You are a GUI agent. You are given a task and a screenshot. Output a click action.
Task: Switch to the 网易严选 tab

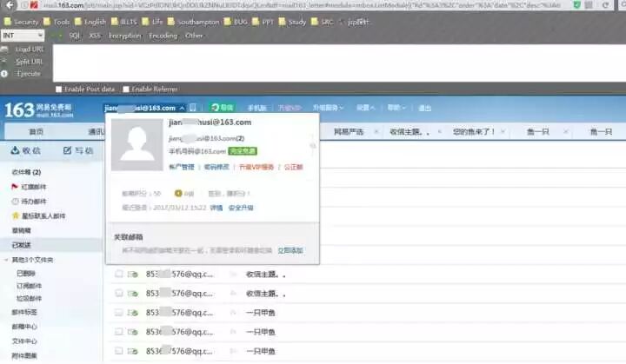click(x=349, y=132)
